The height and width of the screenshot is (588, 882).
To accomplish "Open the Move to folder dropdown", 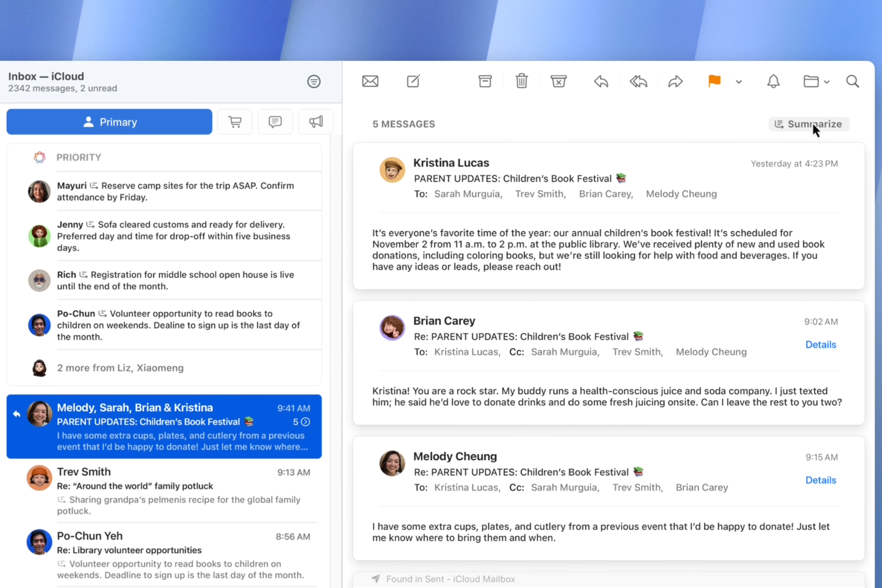I will [x=816, y=81].
